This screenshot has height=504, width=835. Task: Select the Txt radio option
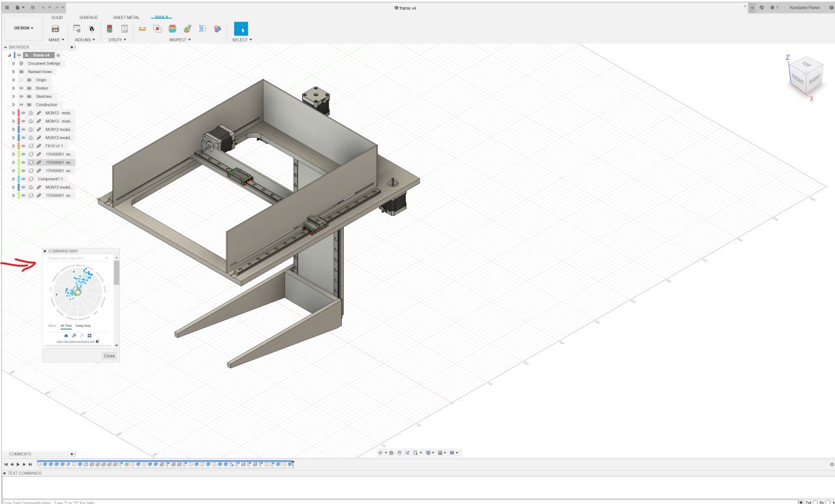[802, 502]
